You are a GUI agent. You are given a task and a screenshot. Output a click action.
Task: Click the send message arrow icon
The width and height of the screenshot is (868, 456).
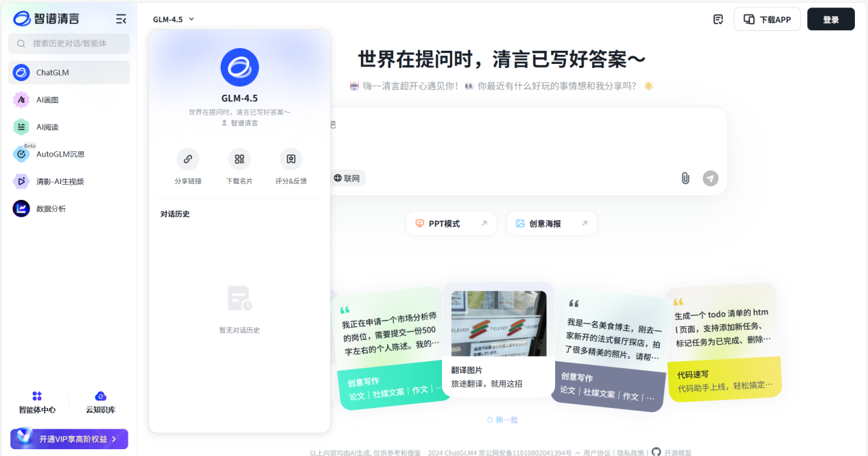710,178
